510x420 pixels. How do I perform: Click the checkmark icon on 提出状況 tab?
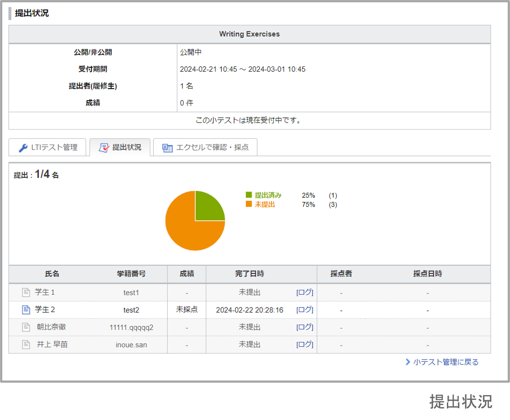click(104, 148)
